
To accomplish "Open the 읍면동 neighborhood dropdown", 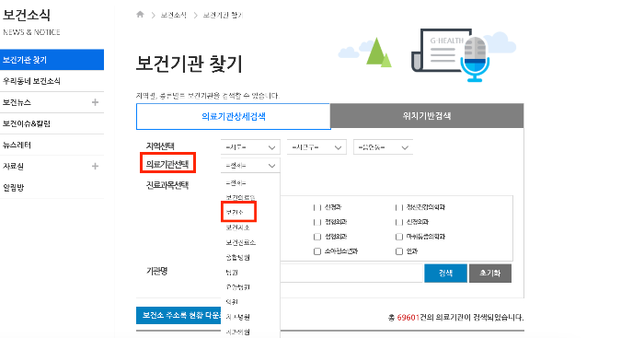I will click(x=384, y=147).
